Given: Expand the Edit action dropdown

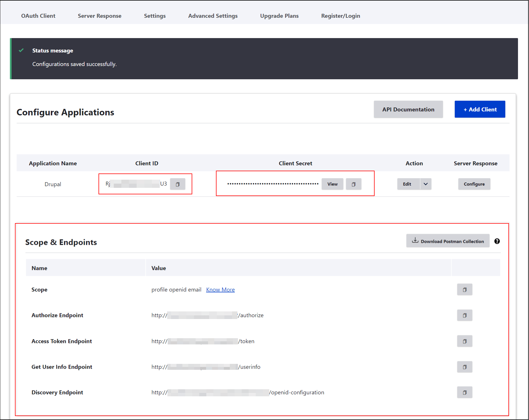Looking at the screenshot, I should pos(426,184).
